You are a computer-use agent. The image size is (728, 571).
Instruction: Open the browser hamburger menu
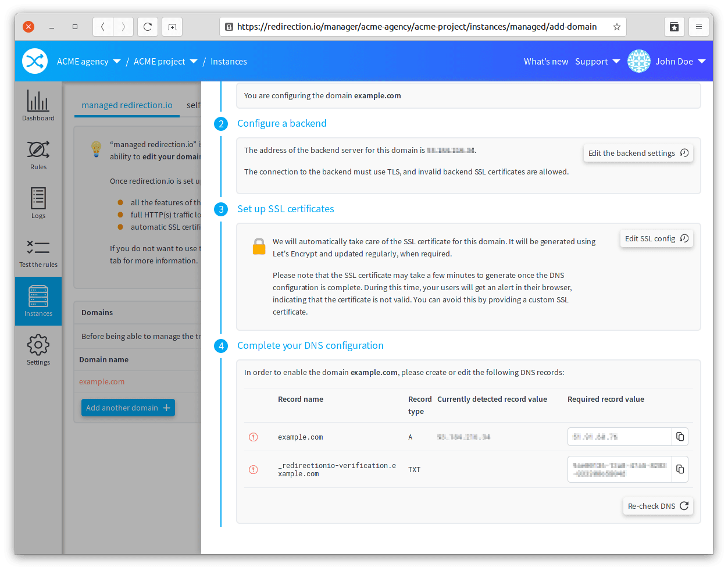[x=699, y=27]
